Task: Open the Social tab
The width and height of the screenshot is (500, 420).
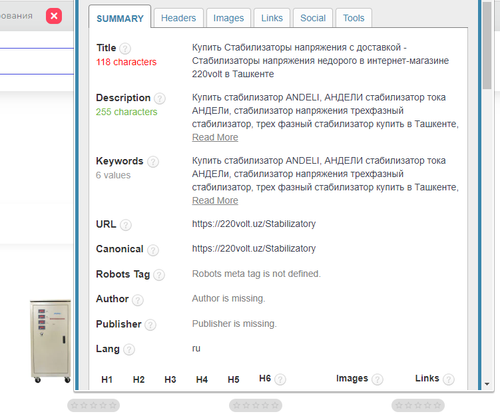Action: click(313, 18)
